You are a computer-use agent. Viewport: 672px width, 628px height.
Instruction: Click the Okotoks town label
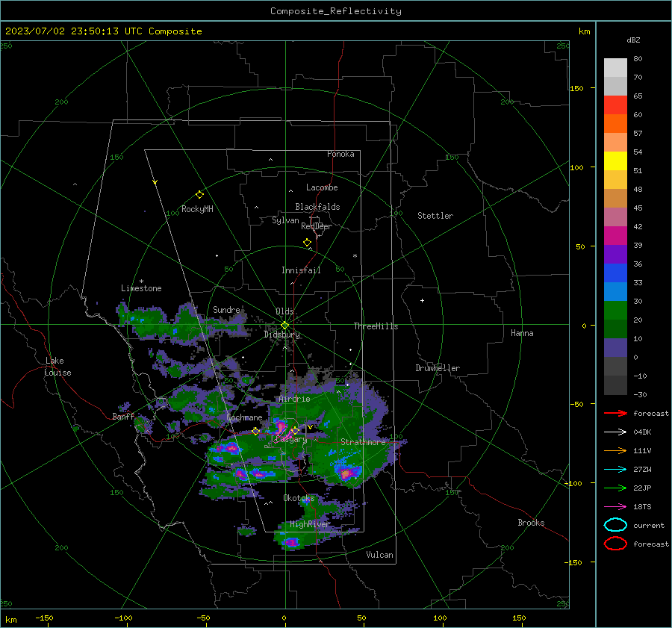(x=299, y=498)
